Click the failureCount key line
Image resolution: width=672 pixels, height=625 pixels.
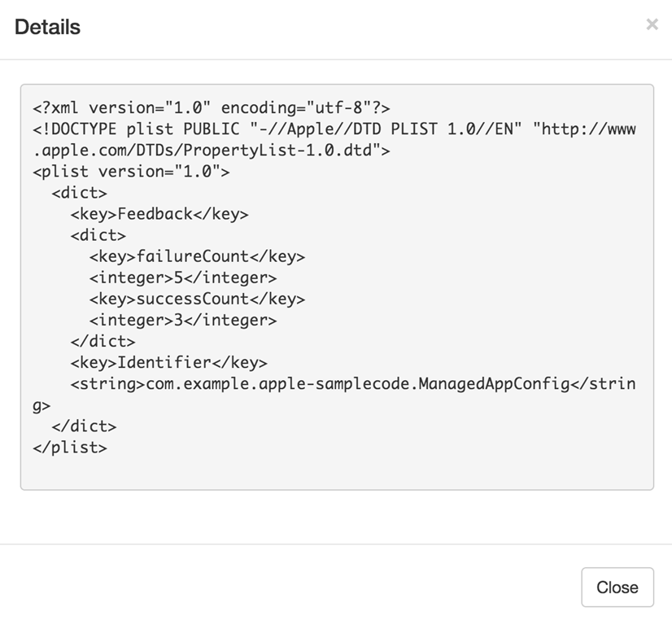(x=197, y=256)
